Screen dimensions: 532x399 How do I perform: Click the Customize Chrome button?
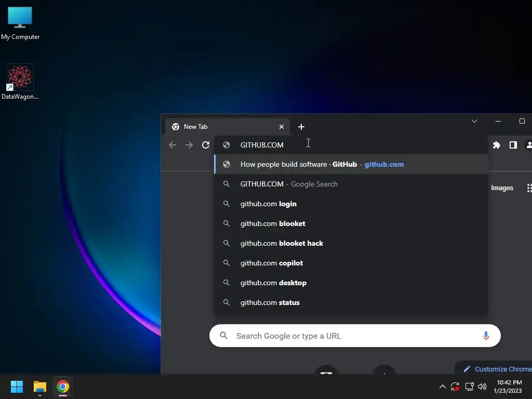pyautogui.click(x=494, y=369)
